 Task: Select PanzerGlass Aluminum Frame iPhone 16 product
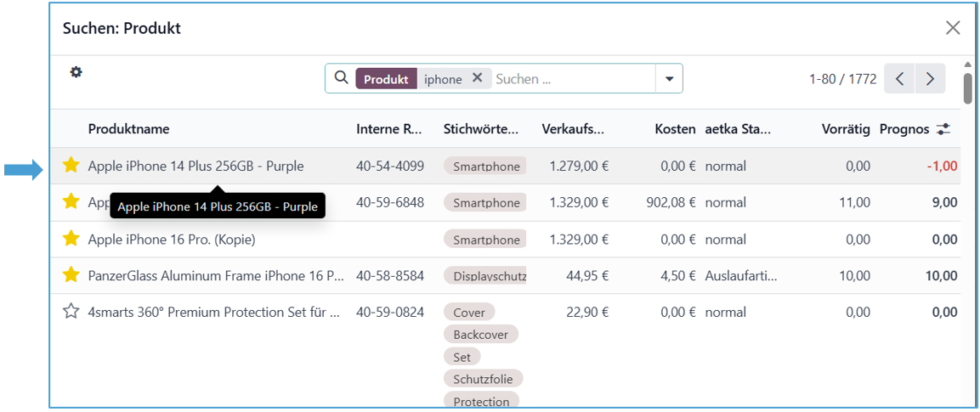coord(216,276)
